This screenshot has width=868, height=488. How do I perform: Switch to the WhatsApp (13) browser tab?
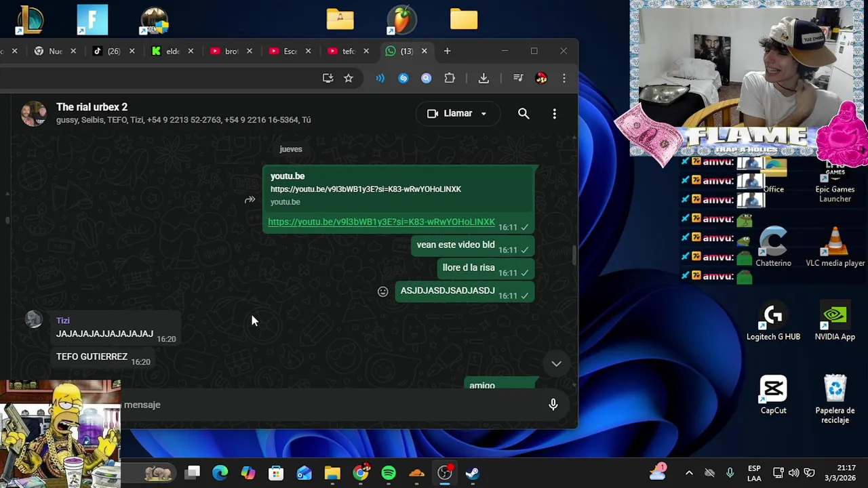[x=406, y=52]
